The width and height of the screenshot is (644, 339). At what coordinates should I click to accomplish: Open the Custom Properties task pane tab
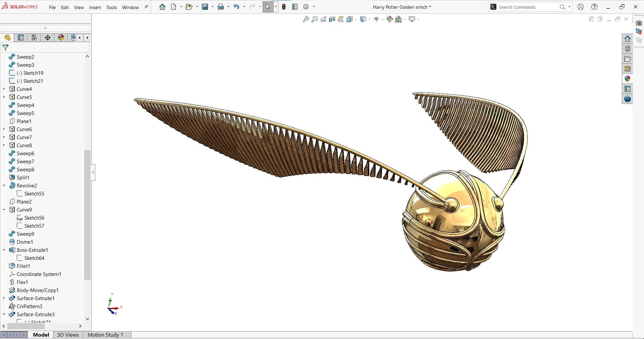point(628,89)
